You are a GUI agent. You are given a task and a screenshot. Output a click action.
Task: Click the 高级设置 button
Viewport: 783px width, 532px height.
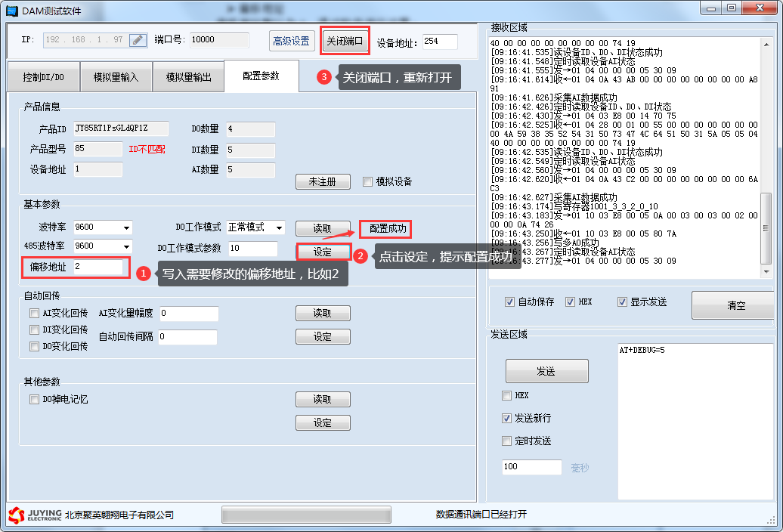tap(292, 41)
